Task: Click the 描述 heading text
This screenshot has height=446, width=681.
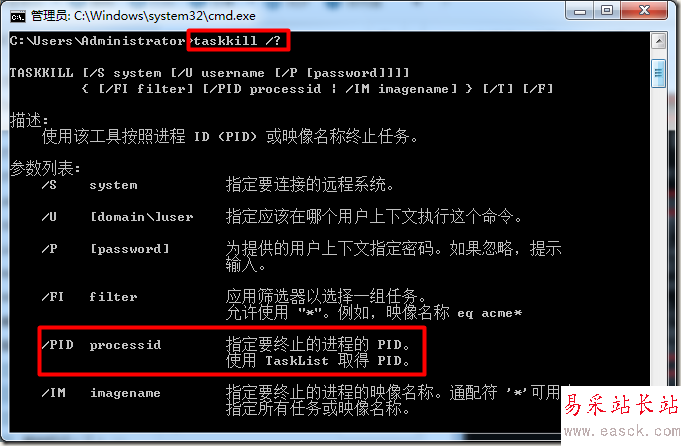Action: (x=29, y=120)
